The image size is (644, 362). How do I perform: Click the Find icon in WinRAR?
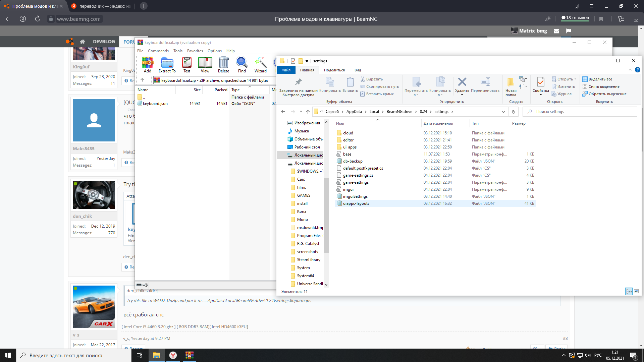pos(242,65)
